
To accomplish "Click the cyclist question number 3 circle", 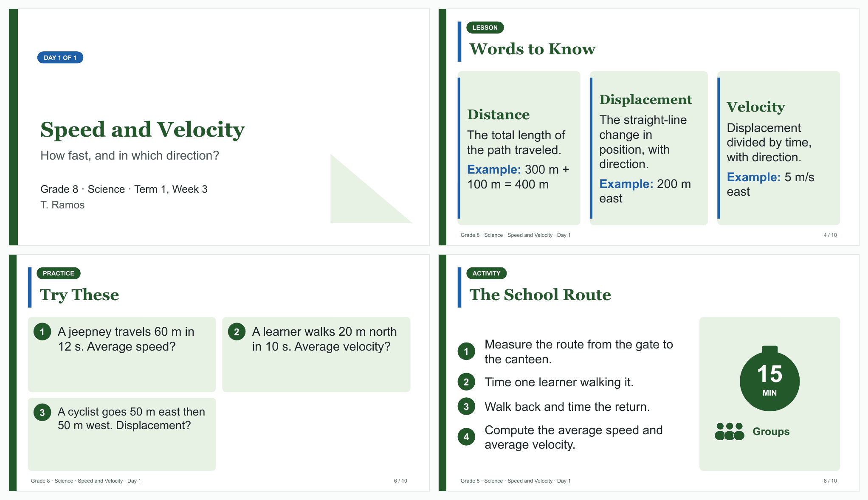I will point(42,413).
